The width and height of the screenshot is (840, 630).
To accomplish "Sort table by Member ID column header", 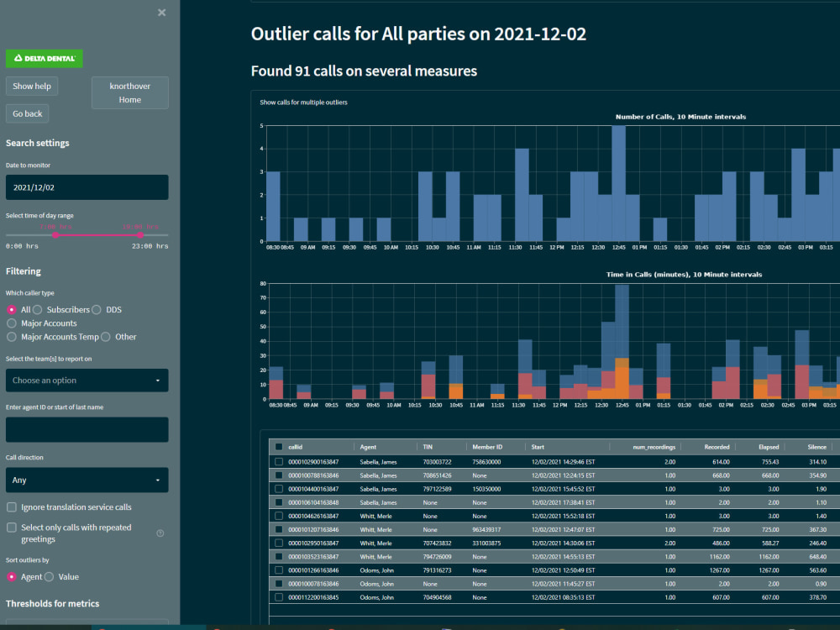I will [x=487, y=447].
